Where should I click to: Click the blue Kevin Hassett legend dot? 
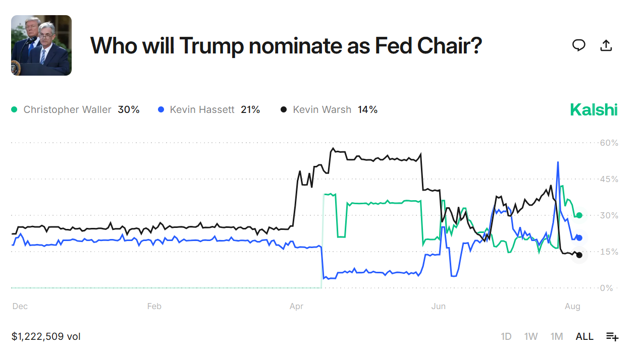[161, 109]
